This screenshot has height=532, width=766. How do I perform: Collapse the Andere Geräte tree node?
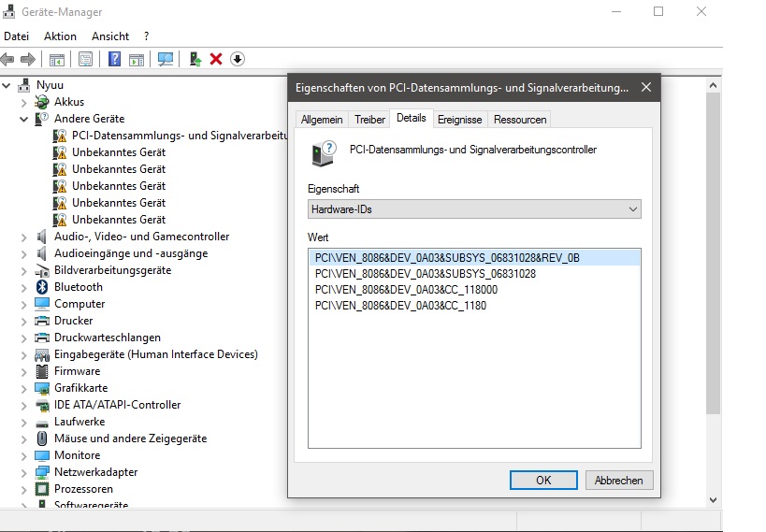(x=24, y=119)
